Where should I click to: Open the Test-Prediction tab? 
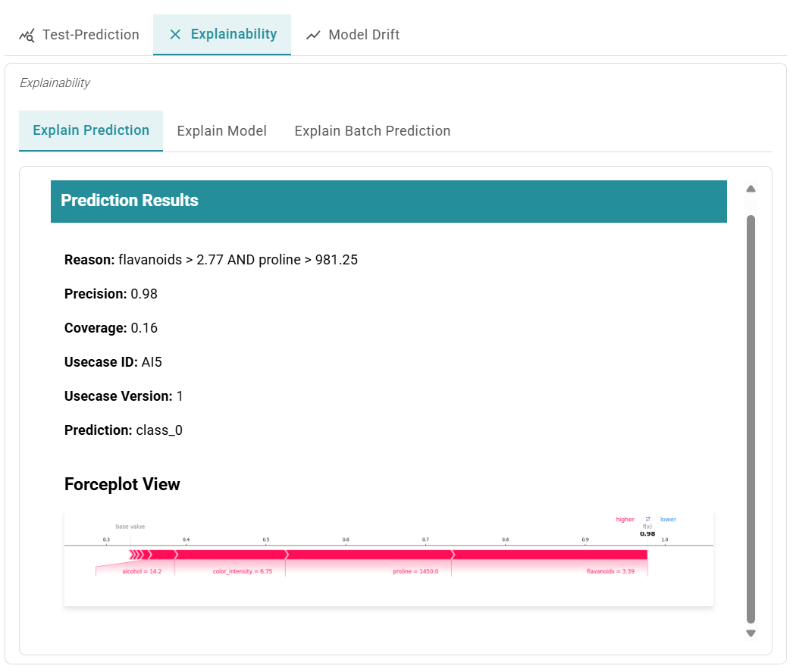pyautogui.click(x=79, y=34)
